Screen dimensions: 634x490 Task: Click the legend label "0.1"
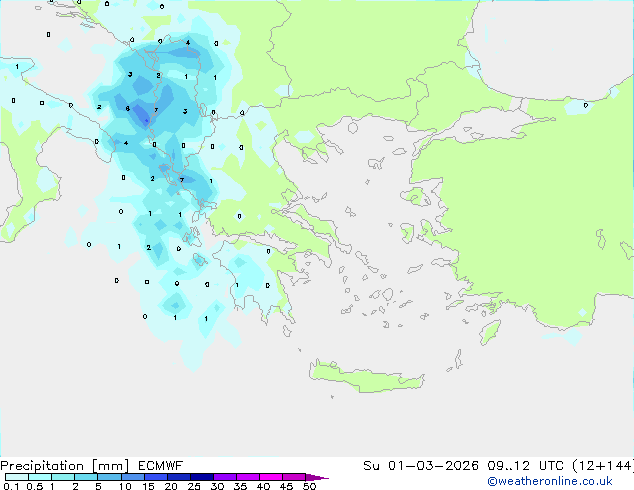pos(11,486)
